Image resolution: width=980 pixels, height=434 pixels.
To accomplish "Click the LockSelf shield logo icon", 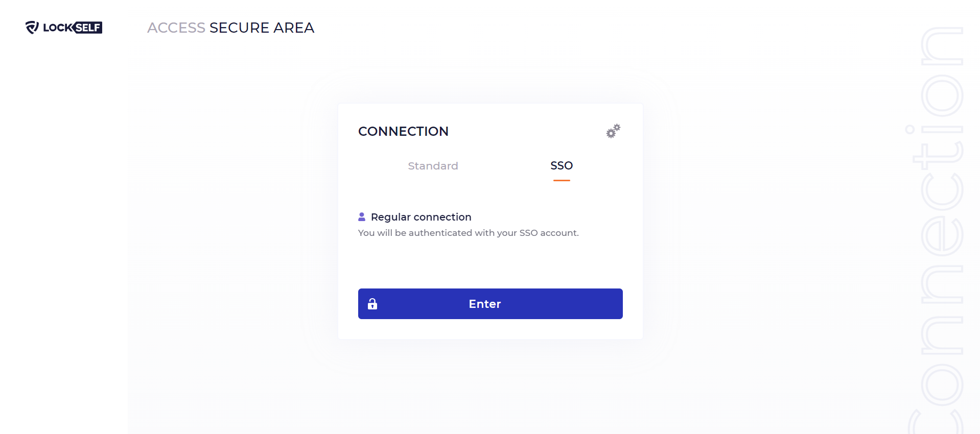I will pos(32,28).
